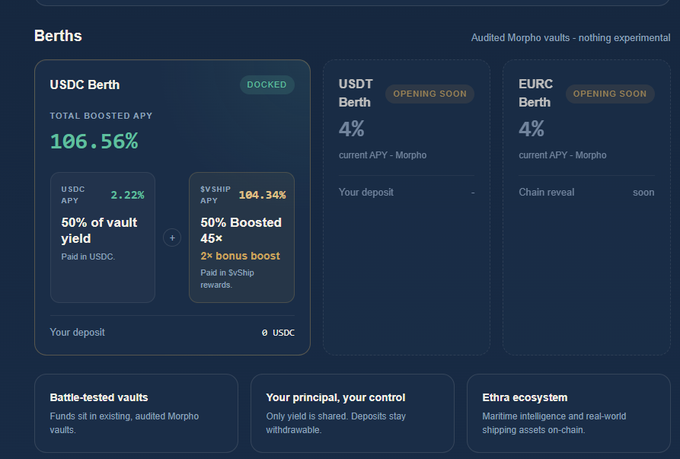The width and height of the screenshot is (680, 459).
Task: Click the 0 USDC deposit amount
Action: click(278, 333)
